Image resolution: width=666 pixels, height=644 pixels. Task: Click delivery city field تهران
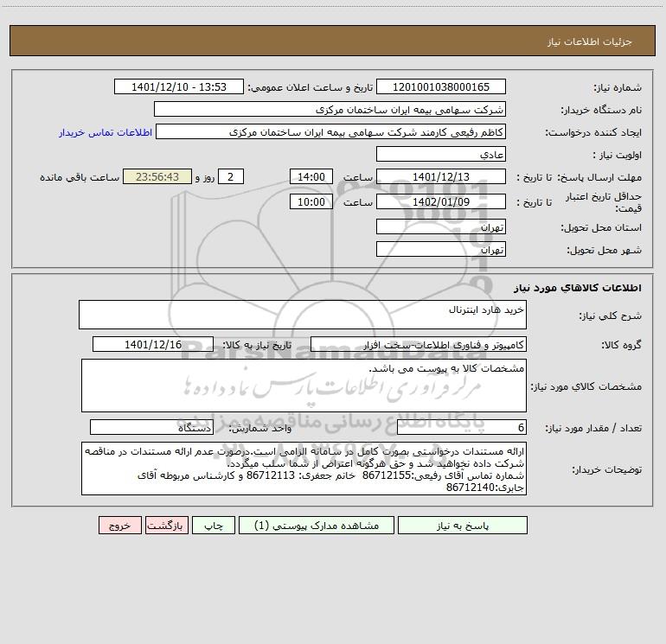[x=441, y=249]
